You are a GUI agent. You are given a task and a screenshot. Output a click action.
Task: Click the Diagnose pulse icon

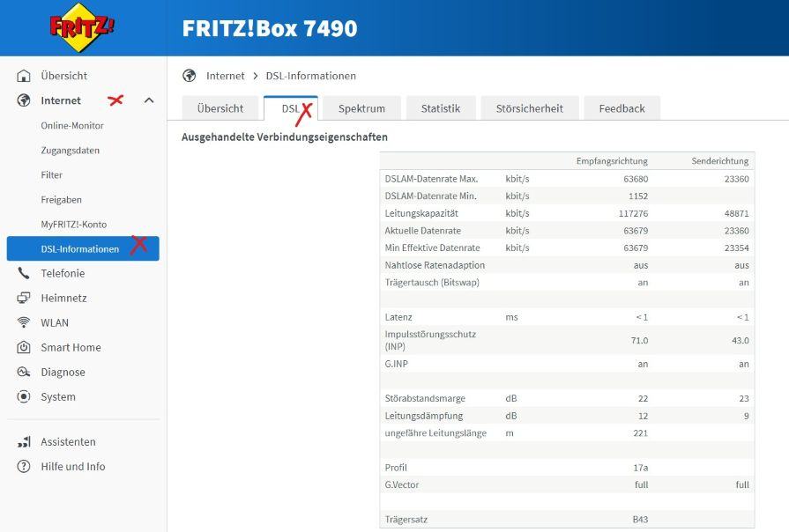point(24,372)
